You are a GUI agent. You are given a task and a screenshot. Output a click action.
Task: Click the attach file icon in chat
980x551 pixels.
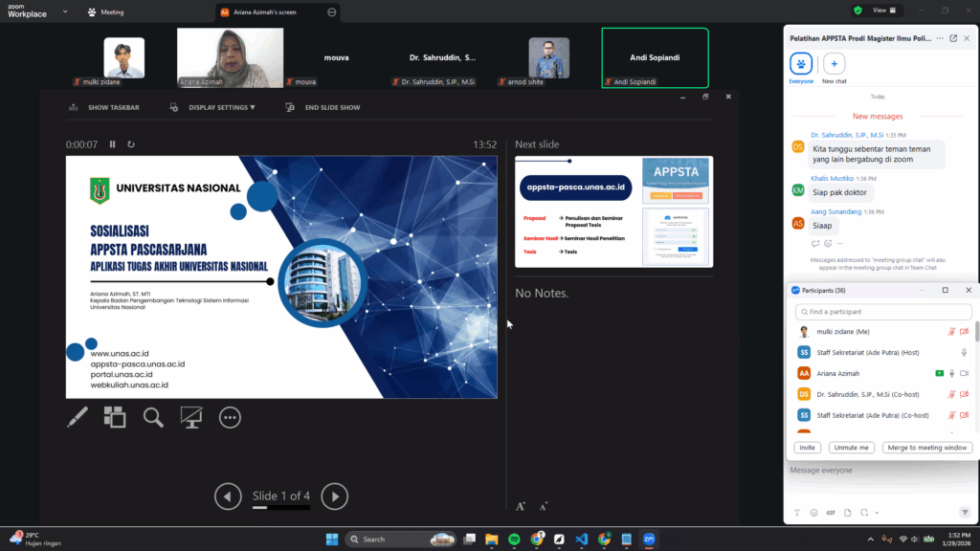point(847,512)
